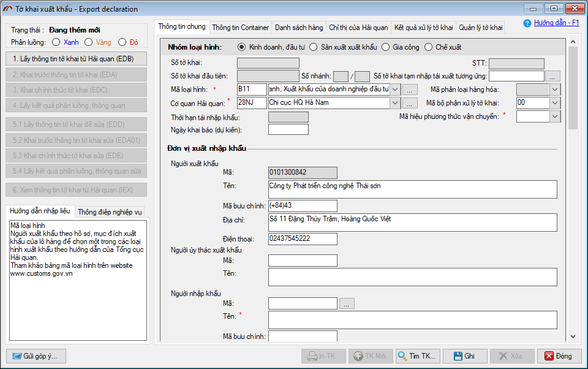Screen dimensions: 588x369
Task: Click the Đóng red close icon
Action: pyautogui.click(x=549, y=356)
